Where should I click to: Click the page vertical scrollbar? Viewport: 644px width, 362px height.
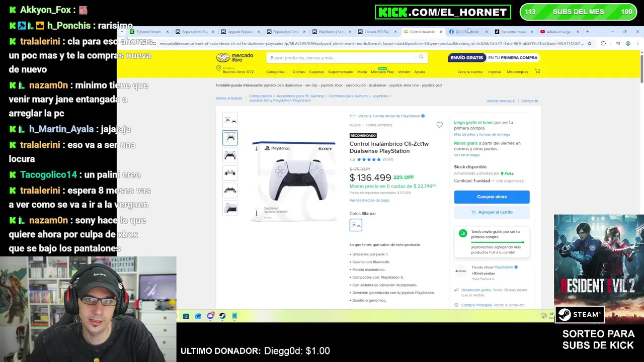[641, 68]
